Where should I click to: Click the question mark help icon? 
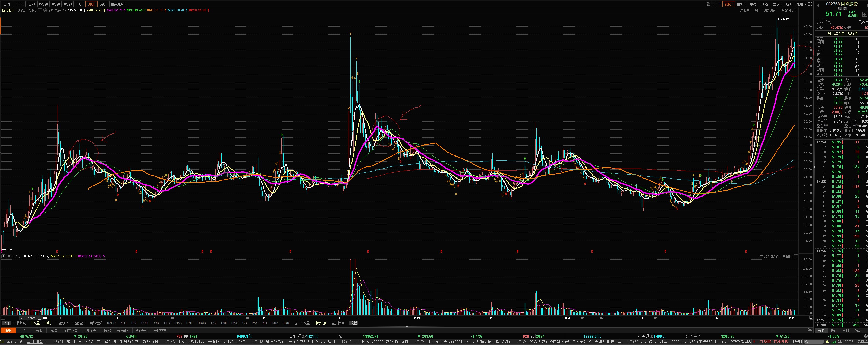coord(40,10)
